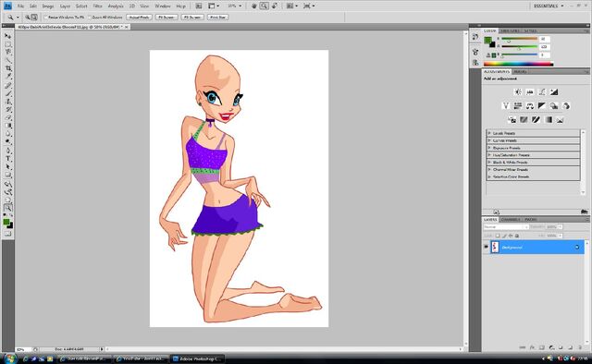Click the Zoom Out magnifier in options bar
This screenshot has height=364, width=592.
[x=34, y=18]
